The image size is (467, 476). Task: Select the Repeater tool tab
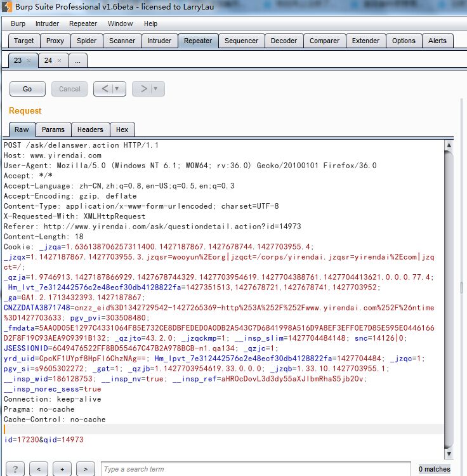tap(198, 41)
